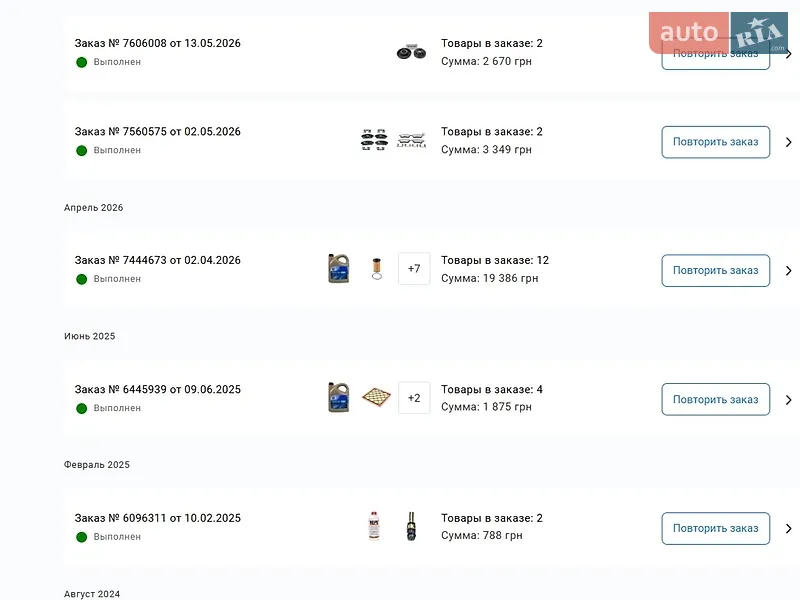Click the oil canister thumbnail in order 6445939
The width and height of the screenshot is (800, 600).
(x=338, y=397)
